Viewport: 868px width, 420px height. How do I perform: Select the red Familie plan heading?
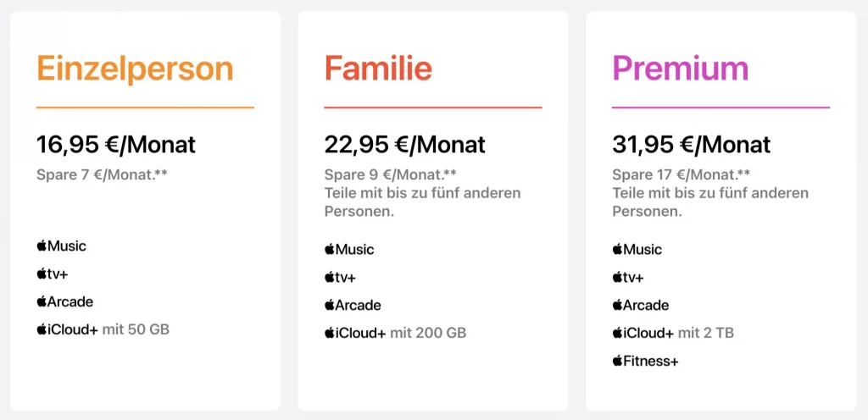tap(378, 69)
